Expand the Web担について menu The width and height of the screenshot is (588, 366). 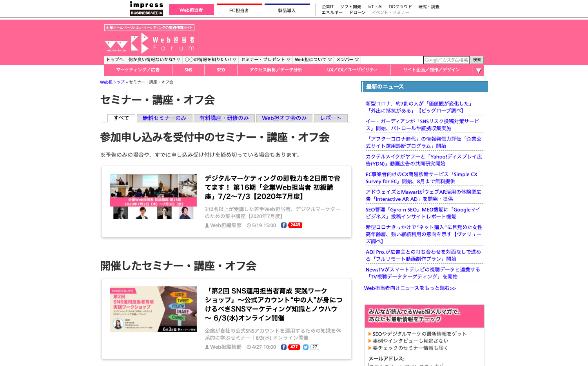313,60
